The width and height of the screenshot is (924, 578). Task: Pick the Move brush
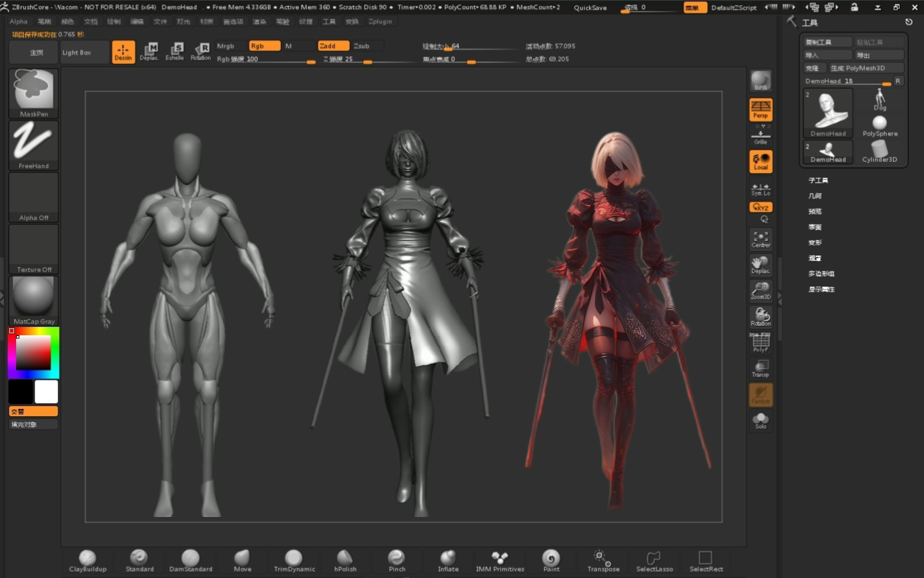point(242,561)
